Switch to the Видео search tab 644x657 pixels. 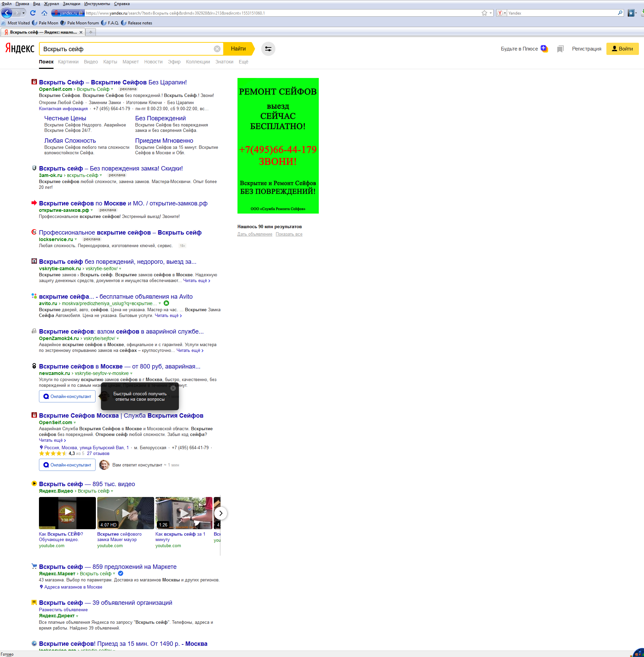91,62
